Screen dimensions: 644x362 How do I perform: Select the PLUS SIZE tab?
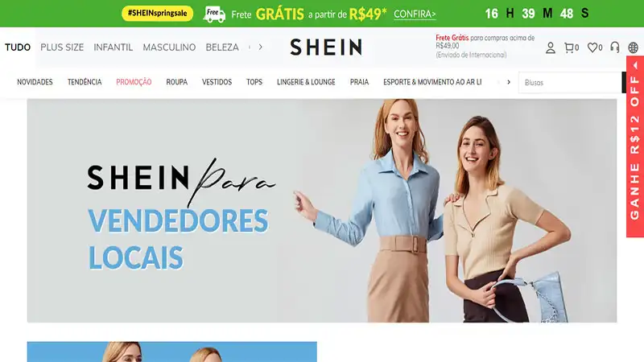click(62, 47)
